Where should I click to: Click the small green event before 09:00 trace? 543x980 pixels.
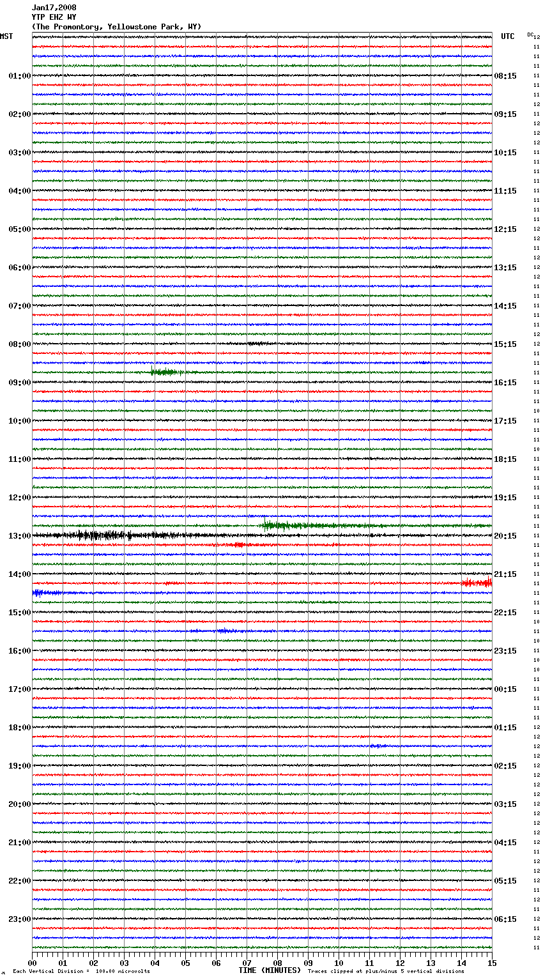tap(167, 372)
